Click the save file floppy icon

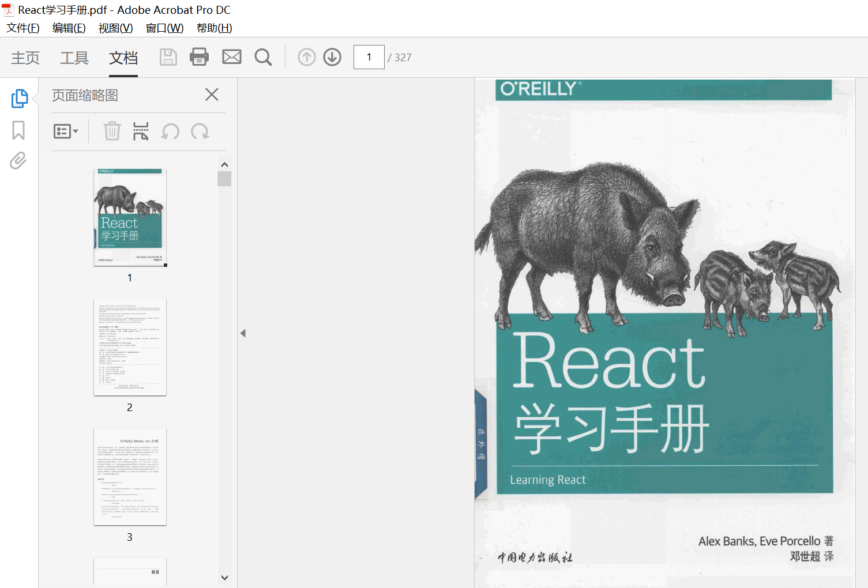click(x=168, y=57)
